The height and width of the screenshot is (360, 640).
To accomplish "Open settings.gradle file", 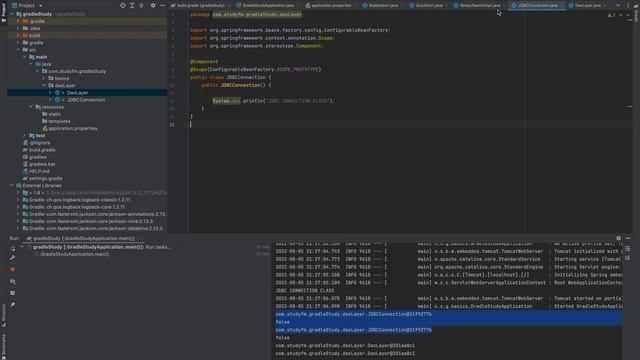I will (x=45, y=178).
